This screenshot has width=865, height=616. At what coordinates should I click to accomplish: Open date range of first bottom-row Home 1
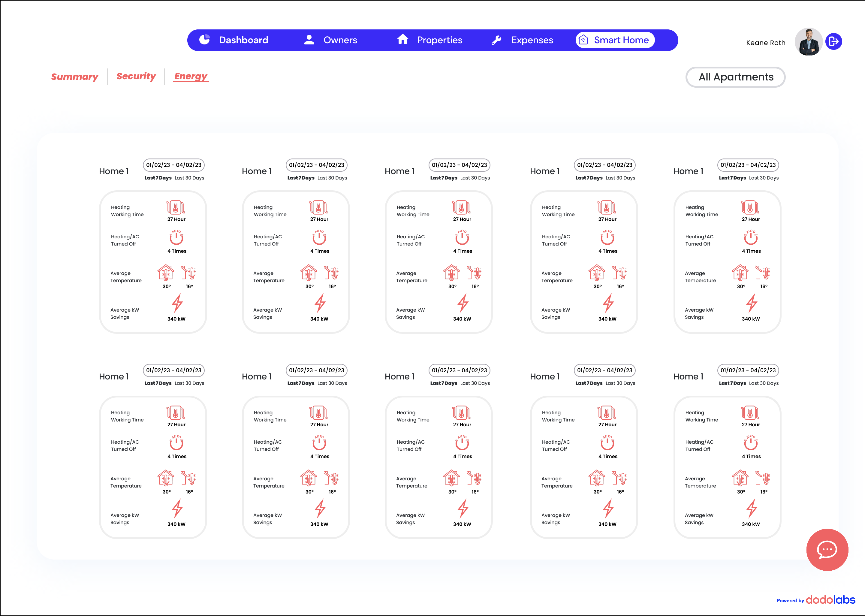point(174,370)
